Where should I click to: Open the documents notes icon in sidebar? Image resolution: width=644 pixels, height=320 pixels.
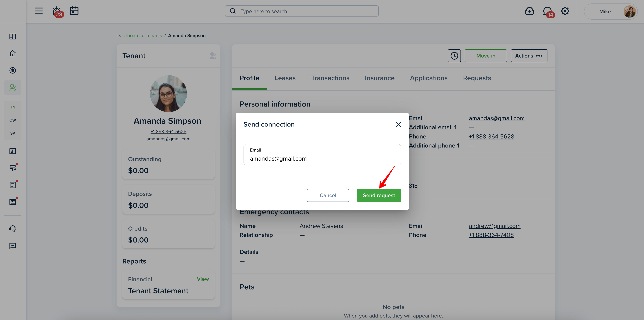13,184
